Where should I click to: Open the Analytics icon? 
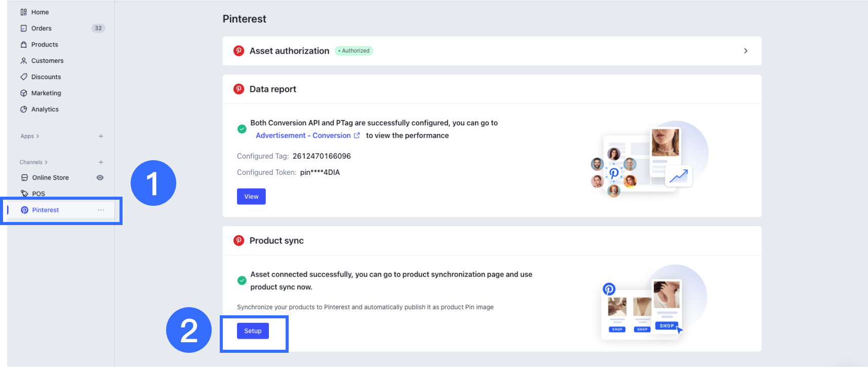pyautogui.click(x=24, y=109)
